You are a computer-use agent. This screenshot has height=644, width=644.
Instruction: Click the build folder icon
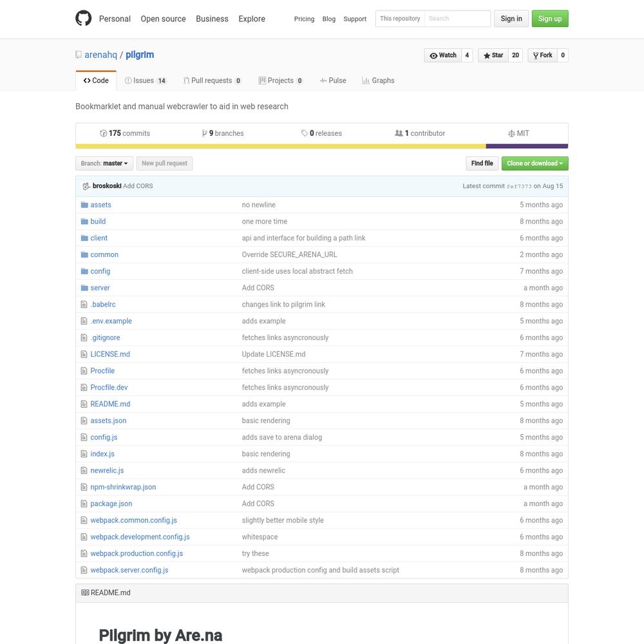click(84, 222)
